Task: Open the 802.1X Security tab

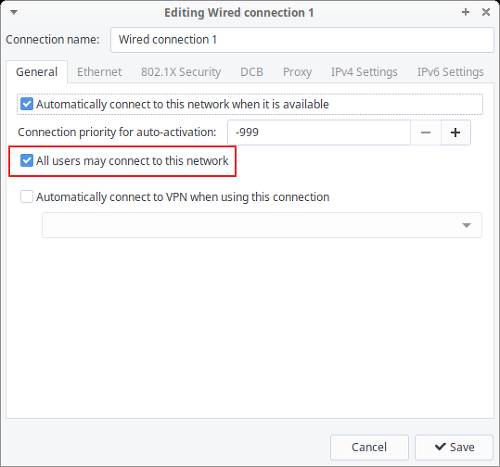Action: 181,72
